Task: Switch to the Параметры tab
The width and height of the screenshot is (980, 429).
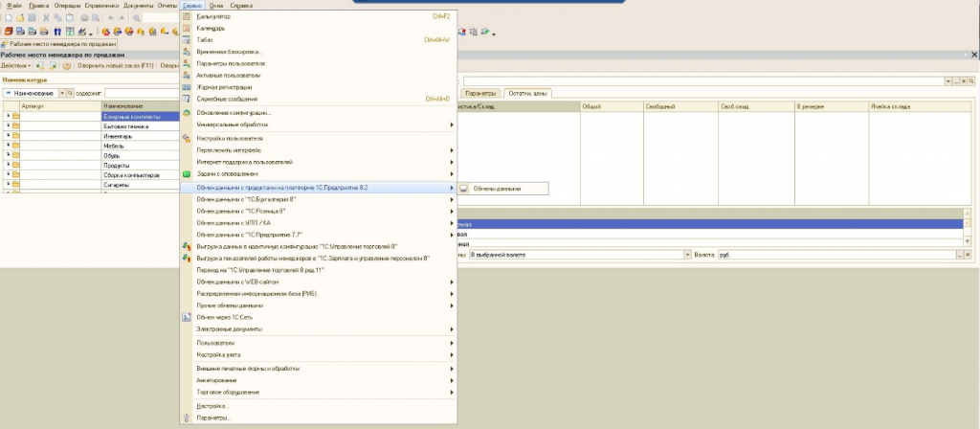Action: tap(482, 93)
